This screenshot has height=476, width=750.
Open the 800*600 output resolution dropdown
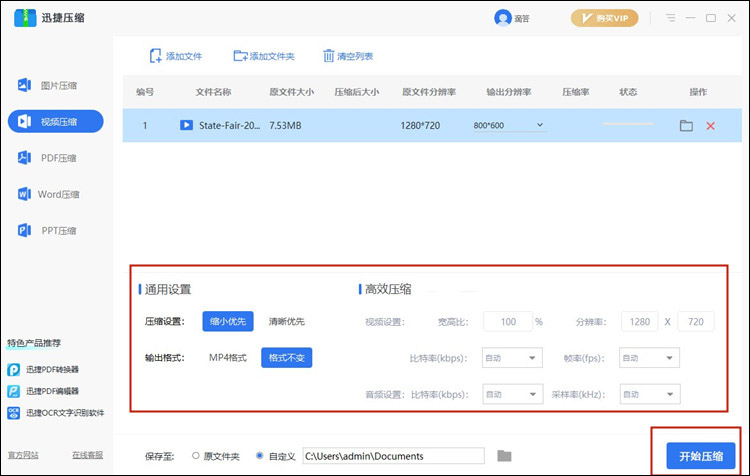[509, 125]
